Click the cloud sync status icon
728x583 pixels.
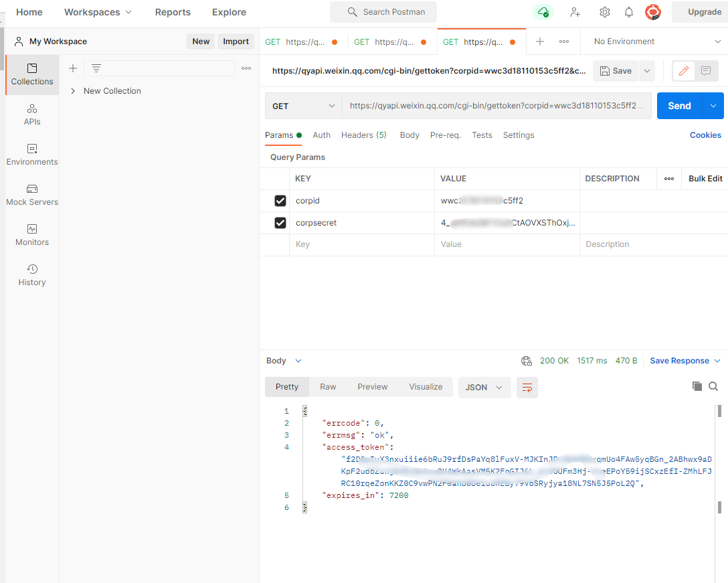(x=543, y=12)
